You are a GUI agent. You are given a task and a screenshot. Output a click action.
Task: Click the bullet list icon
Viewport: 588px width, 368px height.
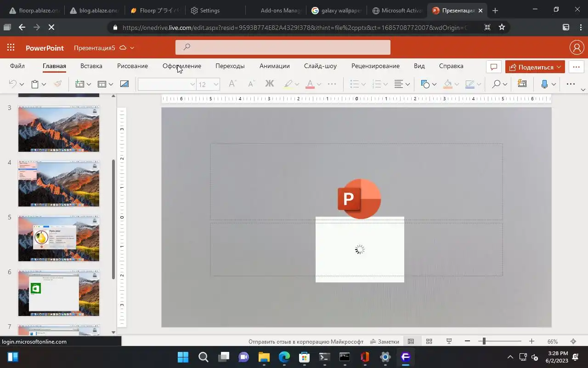354,84
